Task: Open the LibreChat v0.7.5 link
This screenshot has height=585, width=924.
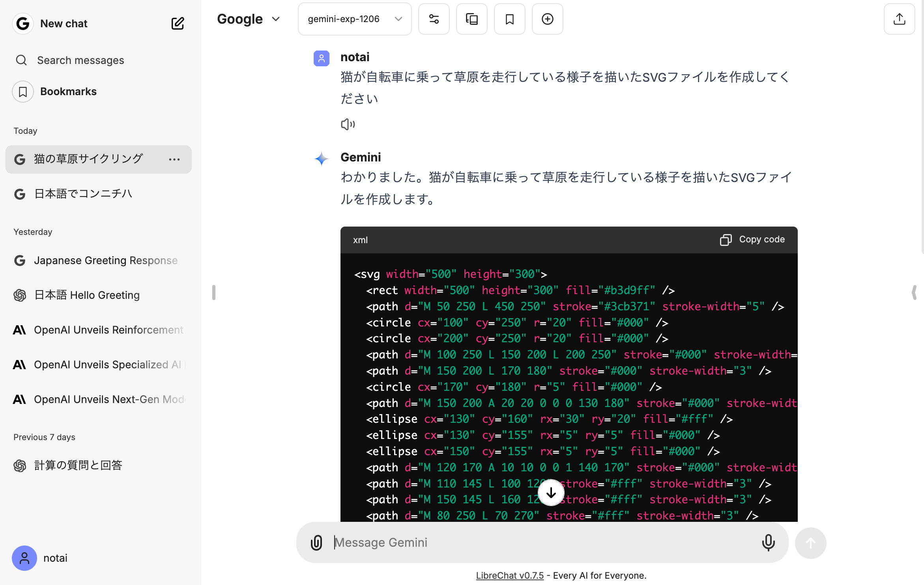Action: pos(509,576)
